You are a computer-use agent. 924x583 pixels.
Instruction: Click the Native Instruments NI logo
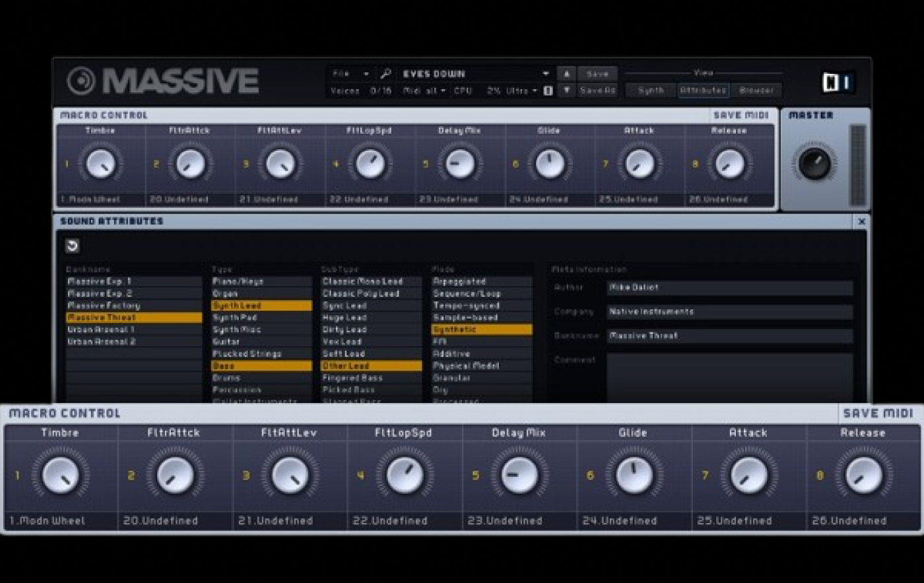click(838, 82)
